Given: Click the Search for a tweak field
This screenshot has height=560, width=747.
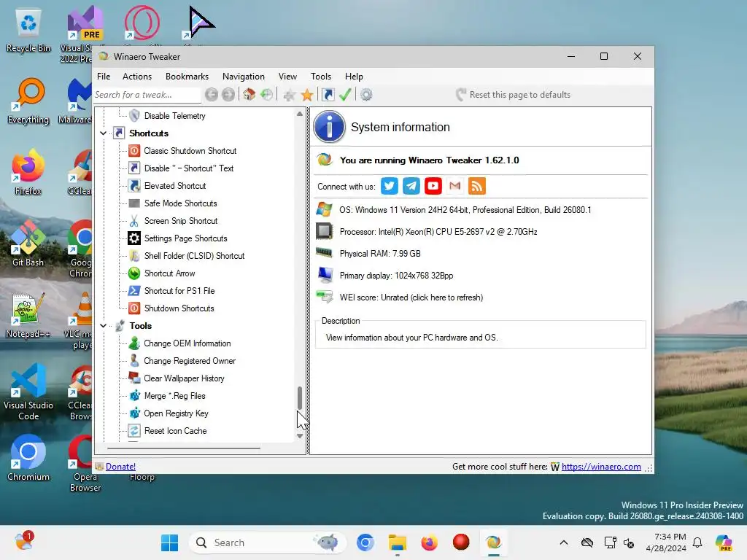Looking at the screenshot, I should [x=147, y=95].
